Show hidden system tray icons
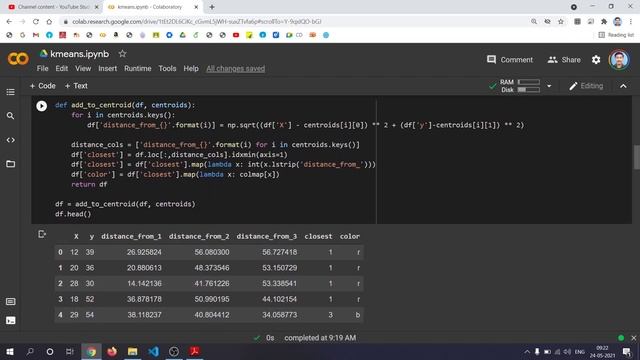This screenshot has height=360, width=640. [x=527, y=351]
